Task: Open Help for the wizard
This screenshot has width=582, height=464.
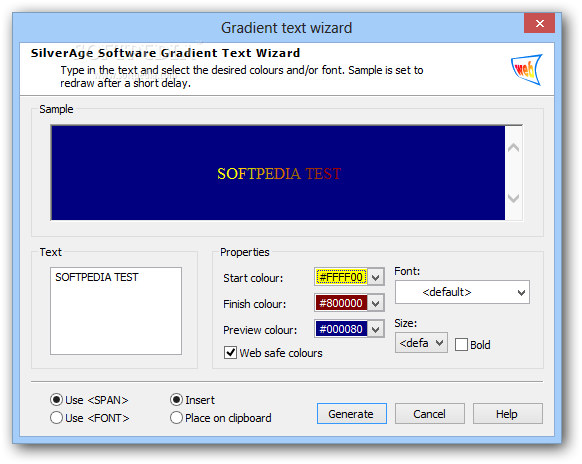Action: 507,414
